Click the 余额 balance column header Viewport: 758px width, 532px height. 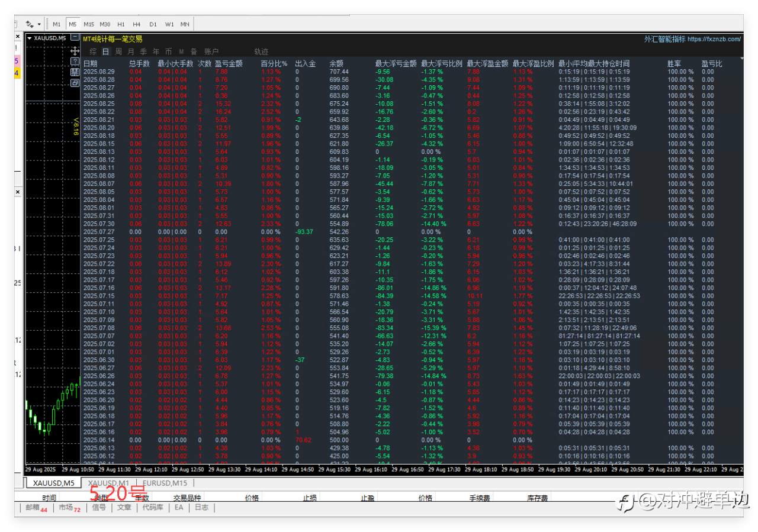336,63
